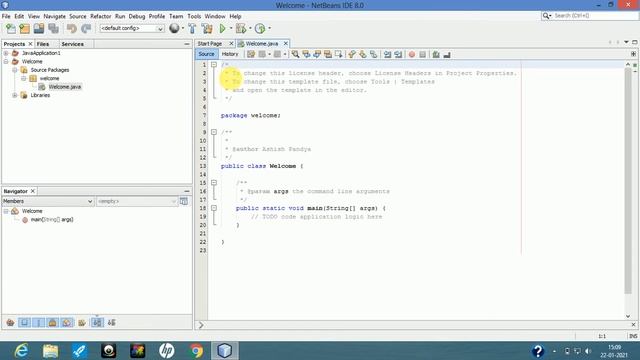Collapse Source Packages tree node
640x360 pixels.
click(x=15, y=70)
